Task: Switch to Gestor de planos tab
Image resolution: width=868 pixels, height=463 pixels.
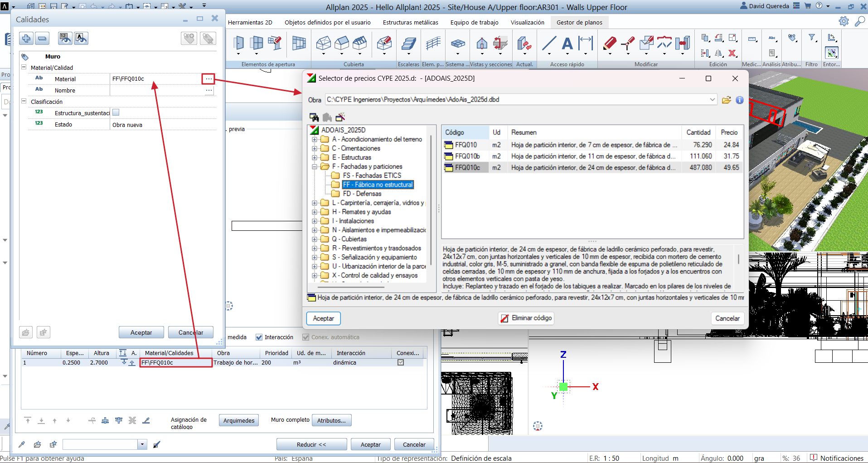Action: pos(579,22)
